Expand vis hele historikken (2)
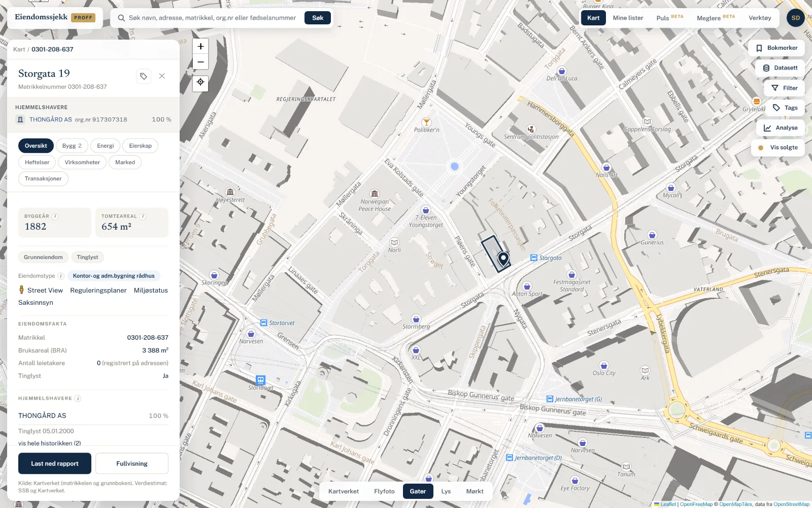Viewport: 812px width, 508px height. tap(50, 443)
